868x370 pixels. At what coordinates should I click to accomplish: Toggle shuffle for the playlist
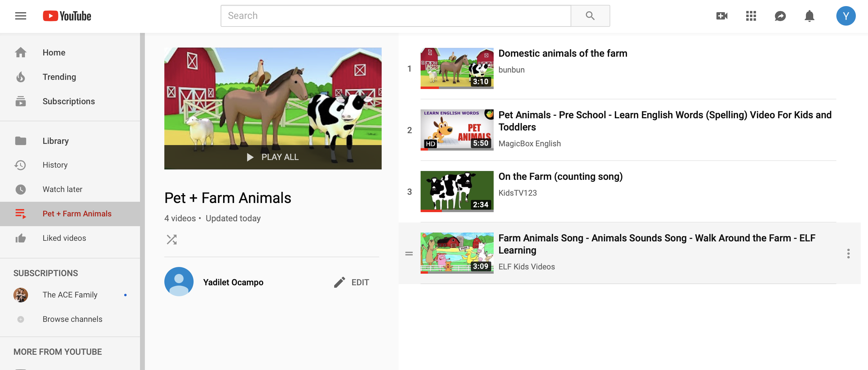coord(172,240)
